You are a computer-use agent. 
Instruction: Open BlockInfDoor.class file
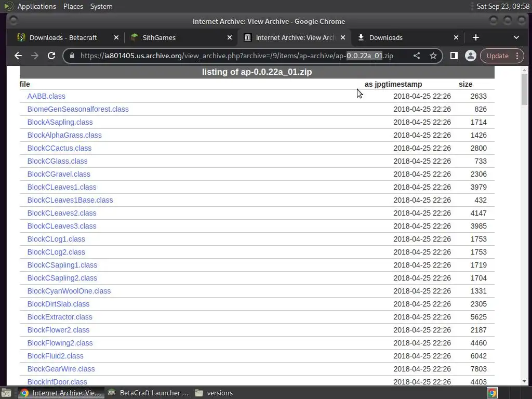point(57,382)
